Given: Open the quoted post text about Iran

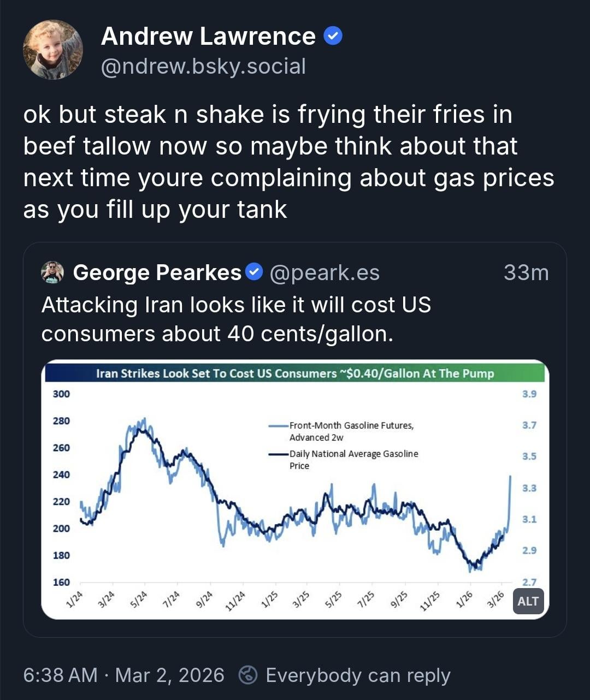Looking at the screenshot, I should point(236,319).
